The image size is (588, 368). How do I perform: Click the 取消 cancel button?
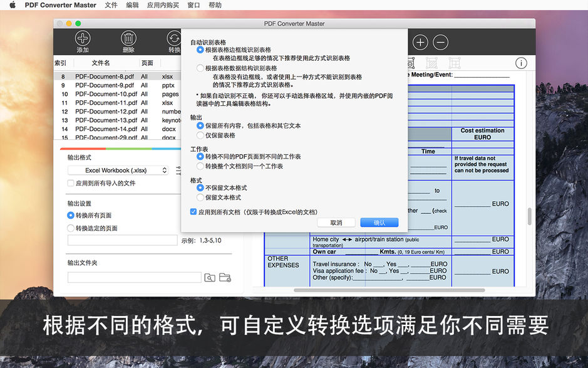click(x=336, y=222)
